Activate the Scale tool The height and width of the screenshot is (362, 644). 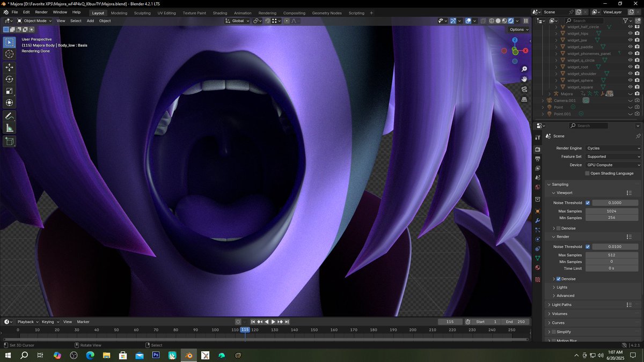click(x=10, y=91)
